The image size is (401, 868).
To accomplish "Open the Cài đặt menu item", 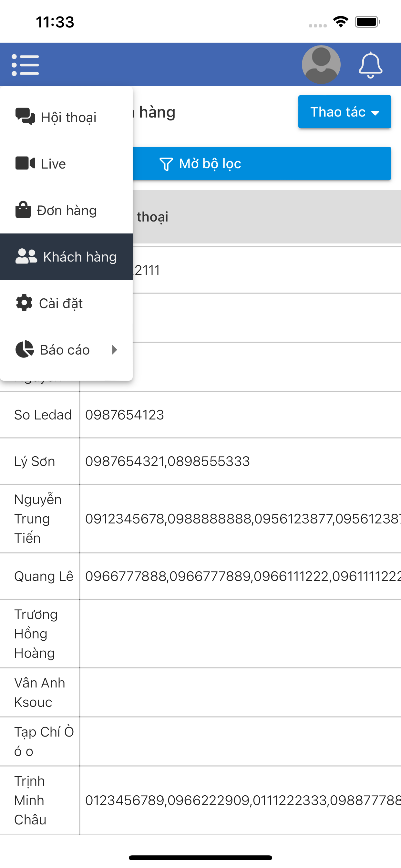I will (67, 303).
